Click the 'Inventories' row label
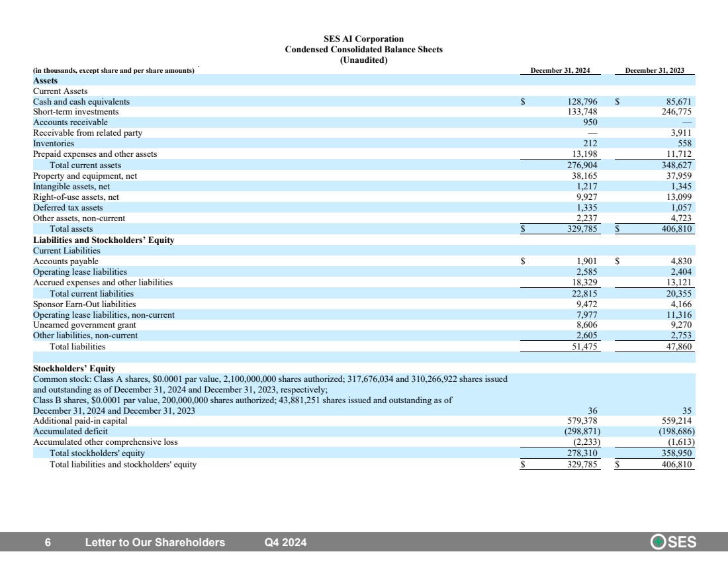728x562 pixels. pos(54,144)
